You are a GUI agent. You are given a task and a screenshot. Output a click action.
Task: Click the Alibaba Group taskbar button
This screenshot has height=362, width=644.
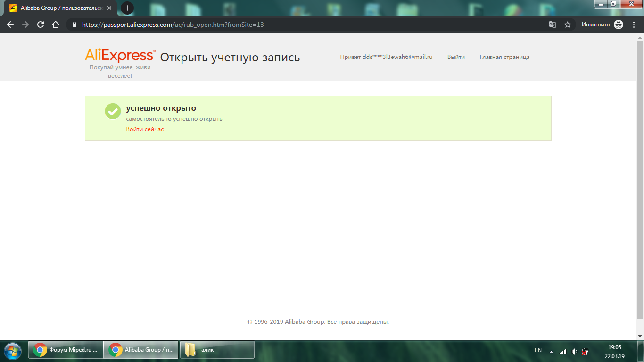pos(141,350)
